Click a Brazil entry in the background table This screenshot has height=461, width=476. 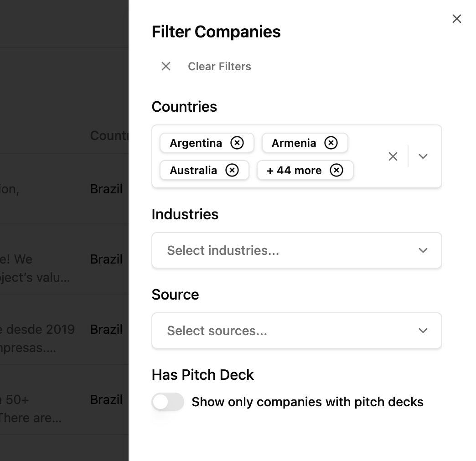pyautogui.click(x=106, y=189)
